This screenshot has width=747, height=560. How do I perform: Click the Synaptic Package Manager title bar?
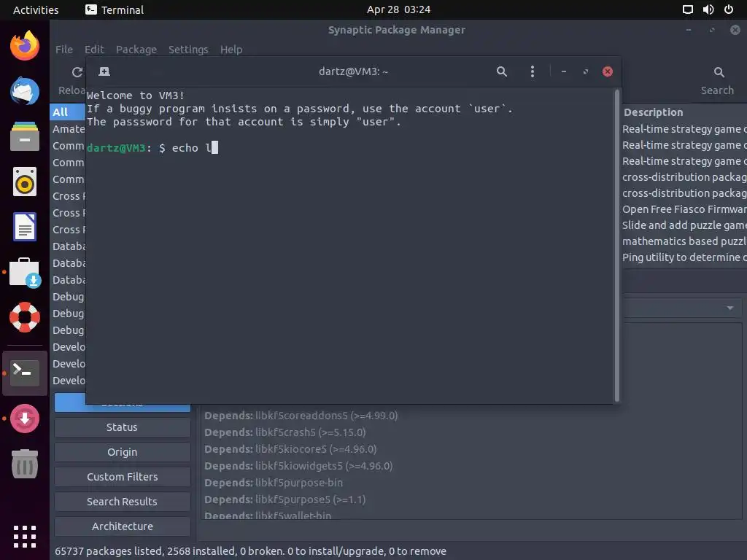pos(396,29)
